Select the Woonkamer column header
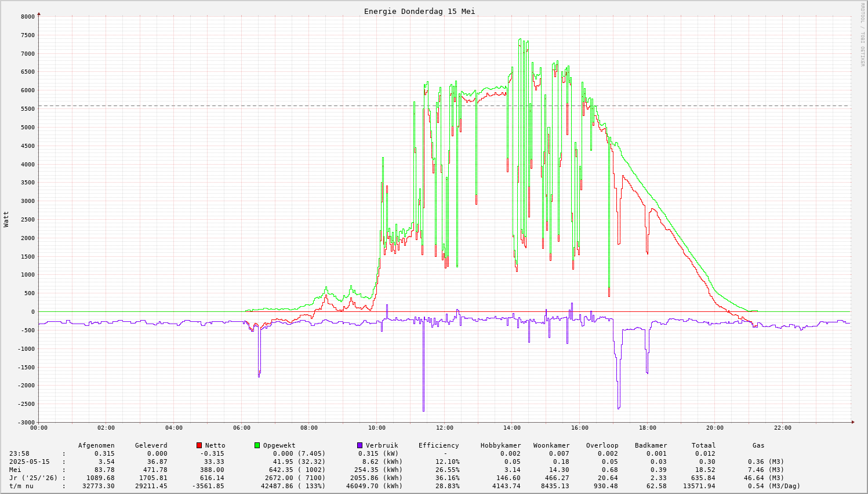The height and width of the screenshot is (494, 868). [x=551, y=445]
